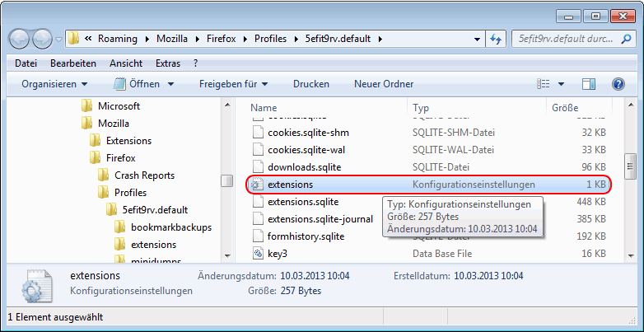Image resolution: width=644 pixels, height=332 pixels.
Task: Click the Crash Reports folder icon
Action: pos(104,175)
